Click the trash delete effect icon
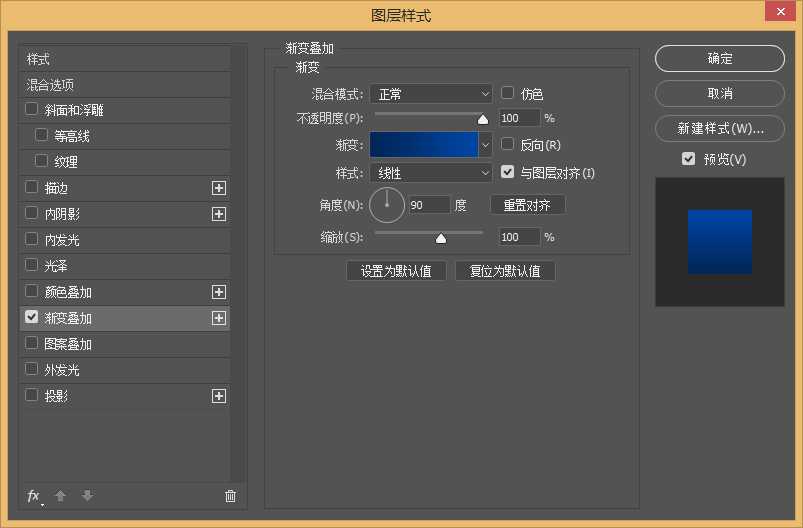Viewport: 803px width, 528px height. point(231,496)
